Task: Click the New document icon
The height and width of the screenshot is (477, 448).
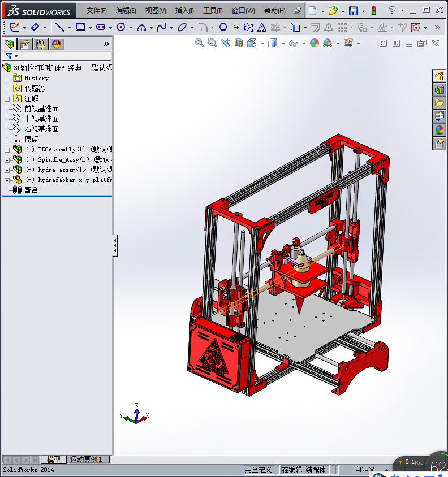Action: [x=312, y=11]
